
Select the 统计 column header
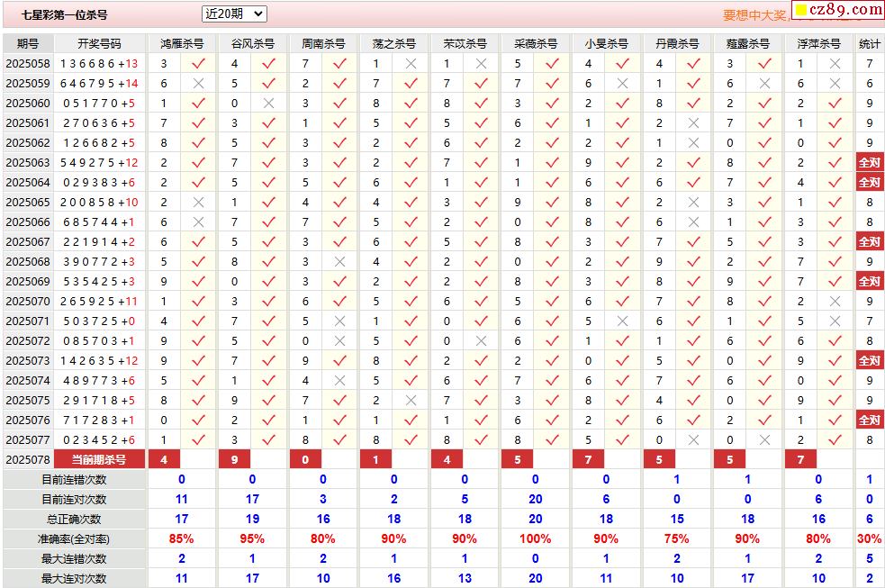(869, 43)
